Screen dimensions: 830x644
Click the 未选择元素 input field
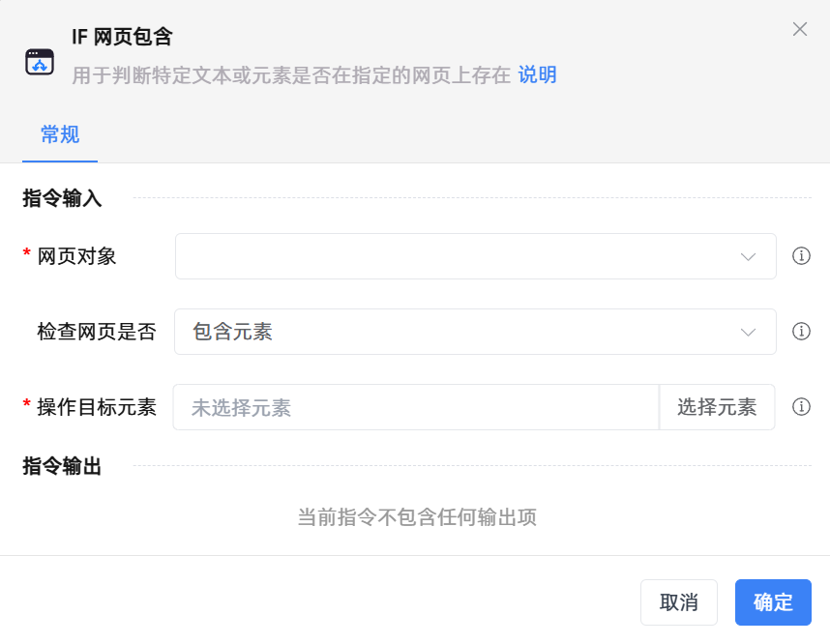(x=416, y=407)
